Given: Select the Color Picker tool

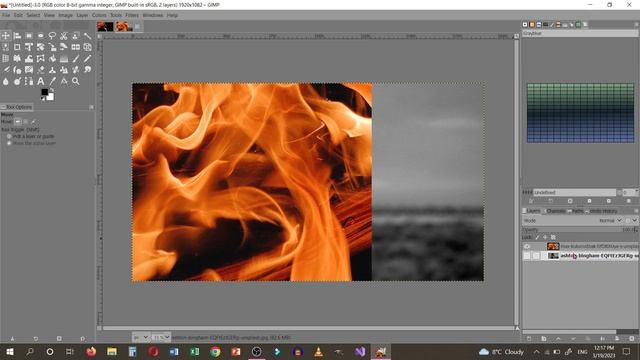Looking at the screenshot, I should (52, 81).
